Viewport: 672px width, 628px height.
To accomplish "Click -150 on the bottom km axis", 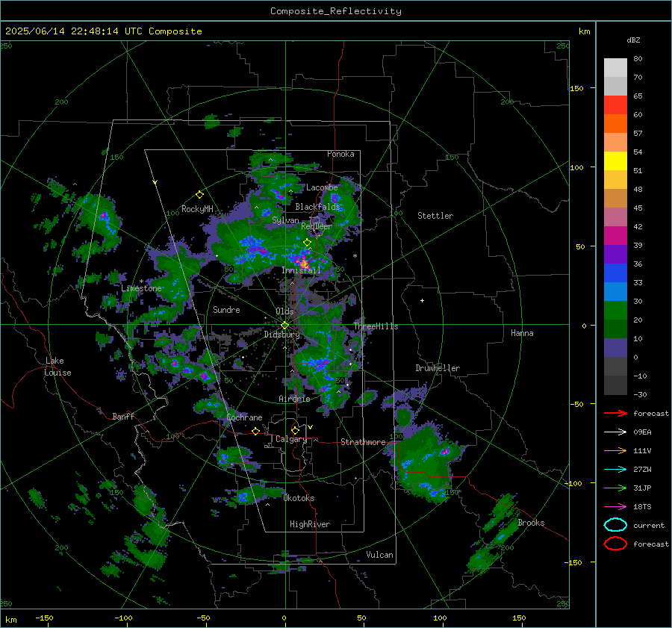I will [44, 618].
